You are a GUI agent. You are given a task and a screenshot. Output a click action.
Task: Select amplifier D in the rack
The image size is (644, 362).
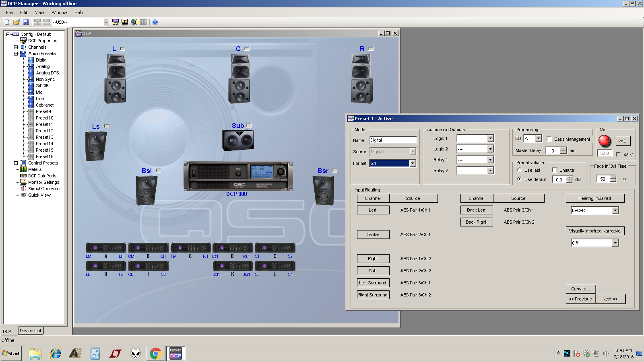233,248
